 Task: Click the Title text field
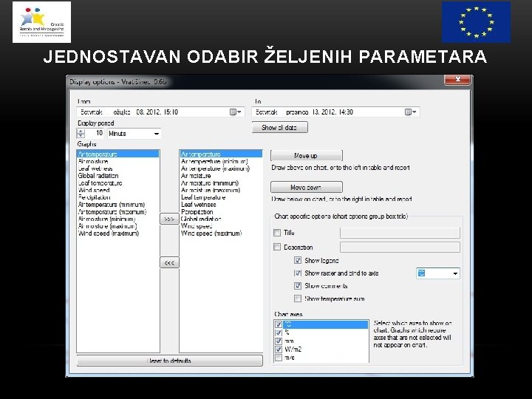[400, 233]
